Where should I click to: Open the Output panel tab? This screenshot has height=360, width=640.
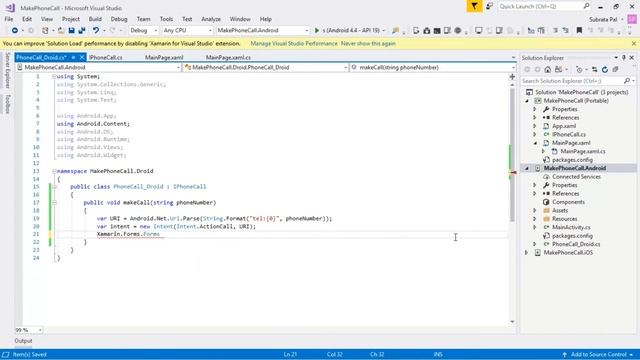(23, 341)
